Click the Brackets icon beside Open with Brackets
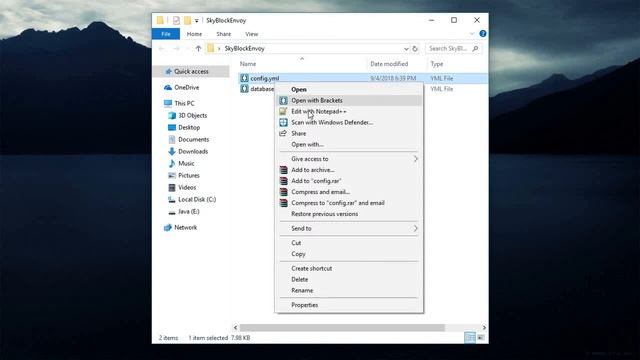The height and width of the screenshot is (360, 640). pos(283,100)
